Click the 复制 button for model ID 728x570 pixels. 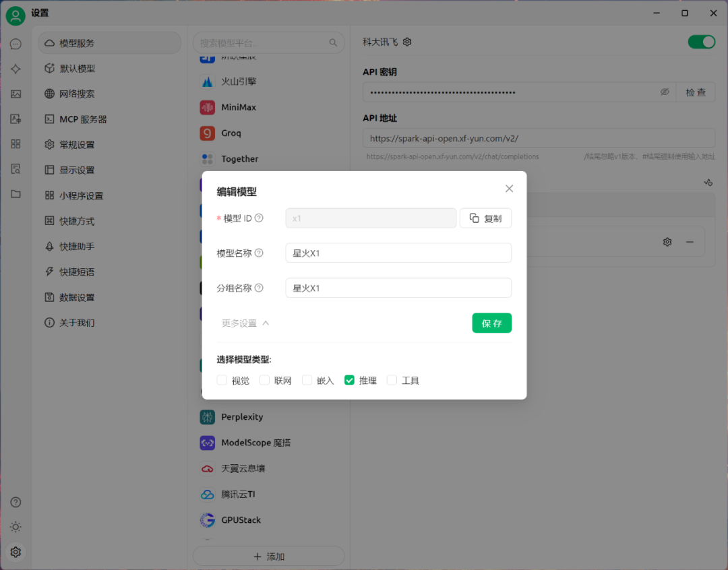tap(485, 218)
